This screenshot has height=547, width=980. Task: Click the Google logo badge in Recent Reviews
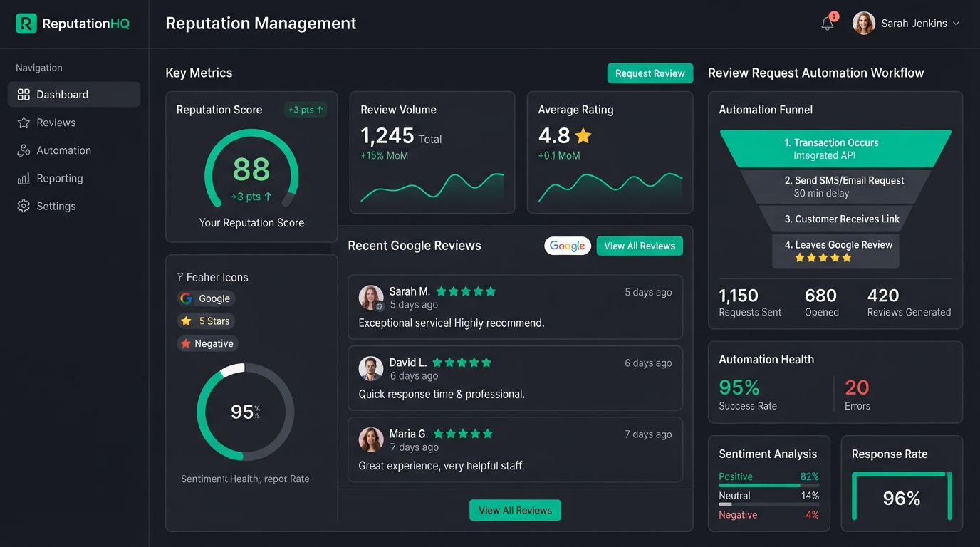568,246
